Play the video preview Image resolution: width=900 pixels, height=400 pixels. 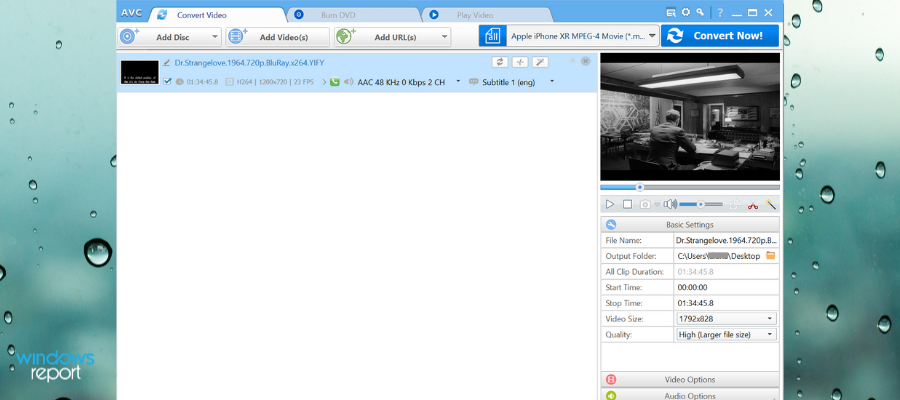610,204
